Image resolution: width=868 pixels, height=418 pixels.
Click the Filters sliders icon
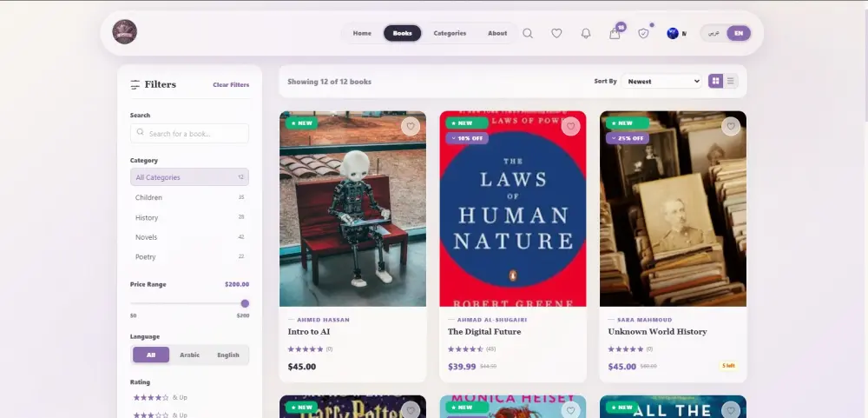click(135, 85)
